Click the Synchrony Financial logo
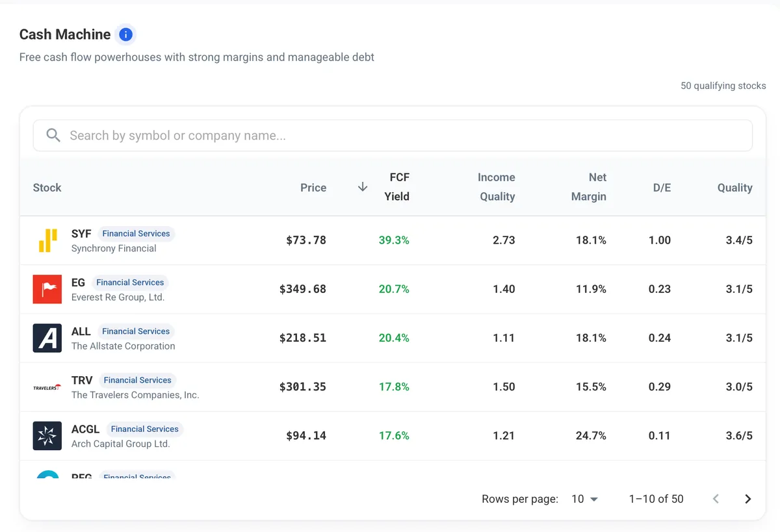The height and width of the screenshot is (532, 780). 47,240
